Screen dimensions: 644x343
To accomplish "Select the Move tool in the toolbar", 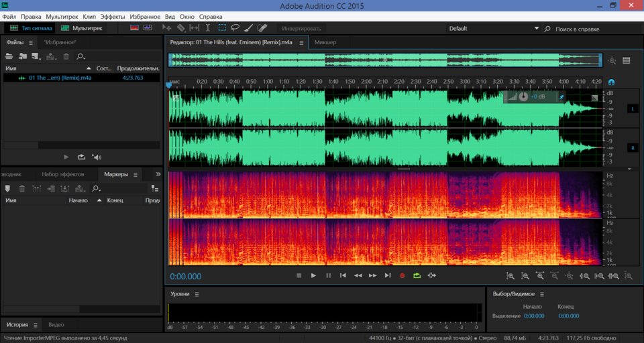I will pos(166,28).
